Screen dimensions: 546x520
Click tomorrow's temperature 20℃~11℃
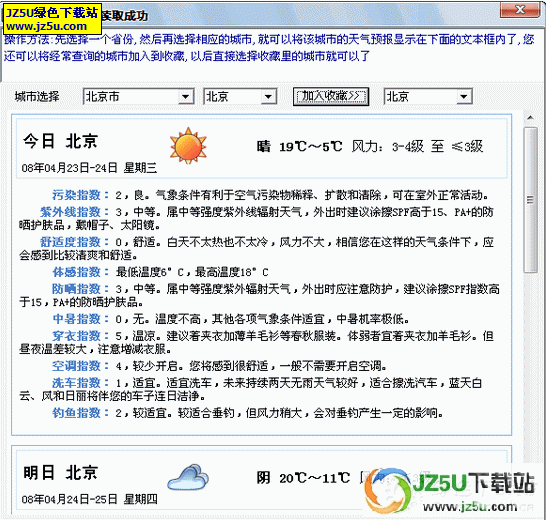coord(314,478)
